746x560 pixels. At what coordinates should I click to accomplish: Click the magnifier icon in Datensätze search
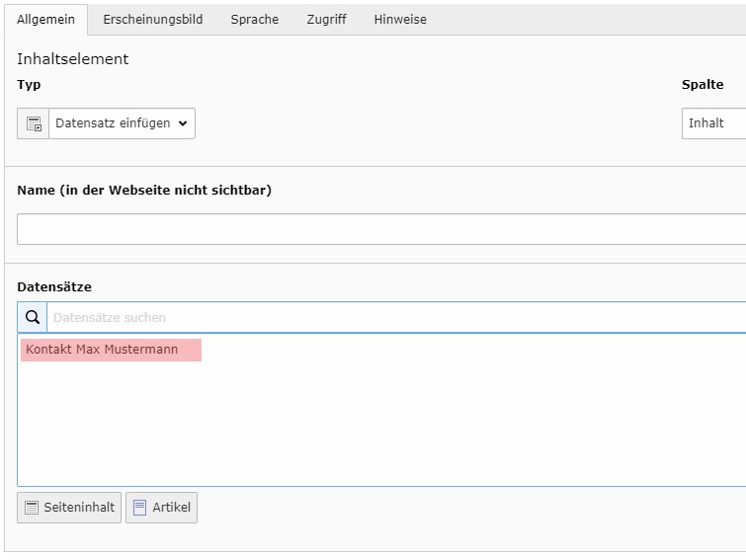pos(33,318)
